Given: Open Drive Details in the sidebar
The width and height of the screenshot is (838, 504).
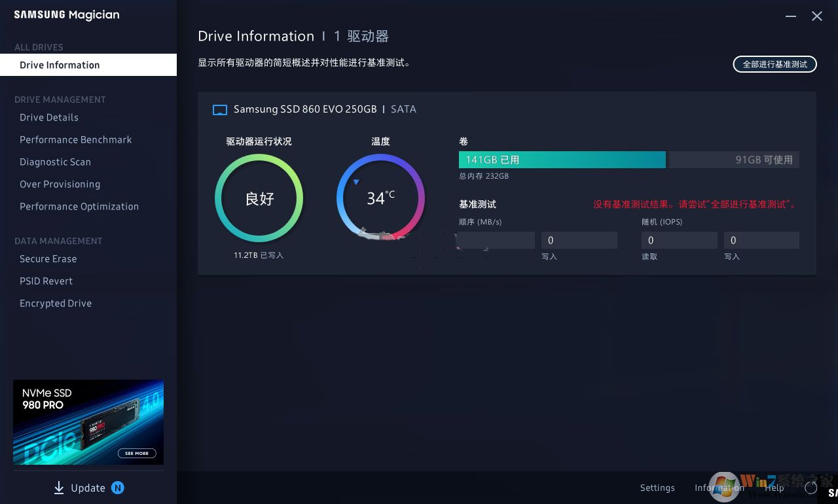Looking at the screenshot, I should [x=48, y=117].
